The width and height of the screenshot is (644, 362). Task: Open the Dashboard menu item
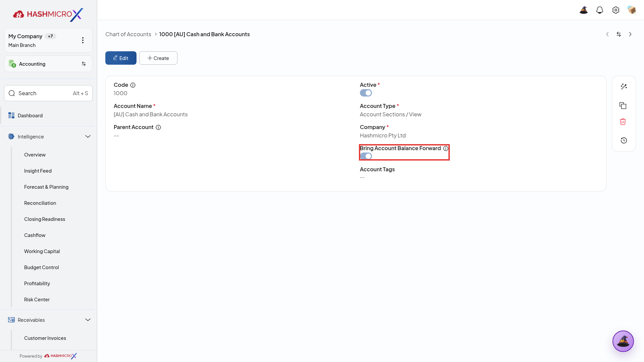point(48,115)
